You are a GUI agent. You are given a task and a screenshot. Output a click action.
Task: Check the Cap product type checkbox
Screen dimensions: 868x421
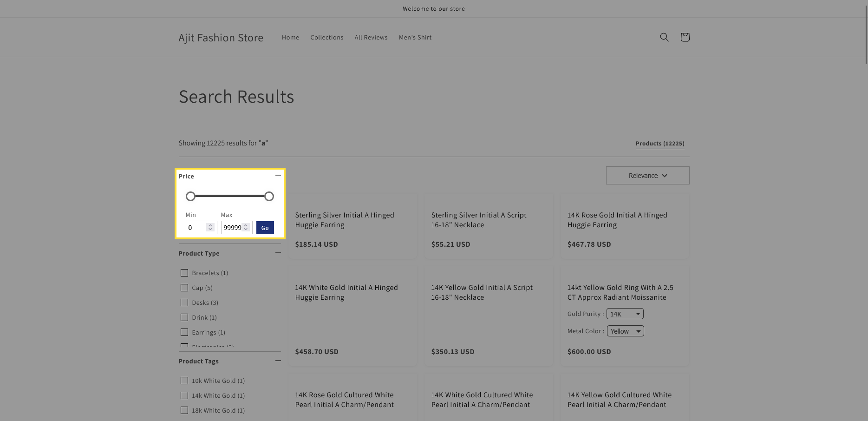(184, 288)
